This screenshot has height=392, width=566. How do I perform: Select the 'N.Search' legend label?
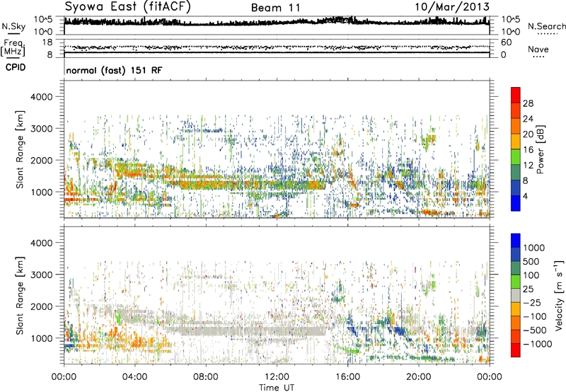[546, 26]
